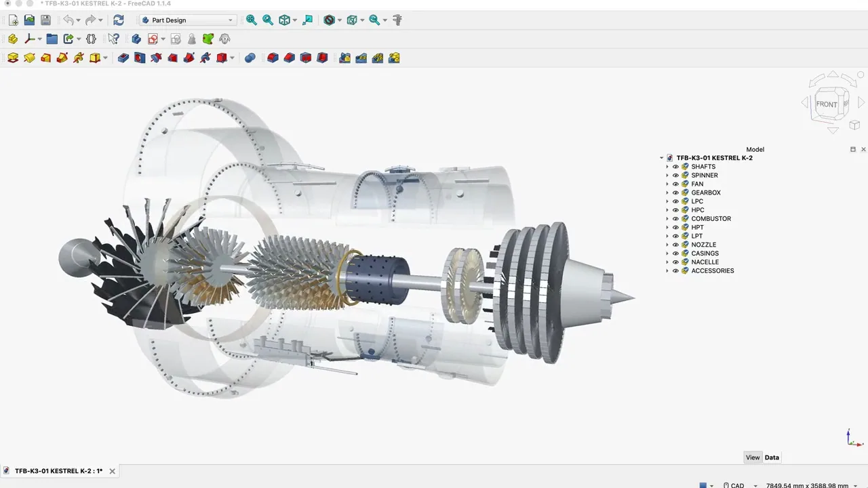This screenshot has width=868, height=488.
Task: Create a new sketch
Action: pyautogui.click(x=153, y=39)
